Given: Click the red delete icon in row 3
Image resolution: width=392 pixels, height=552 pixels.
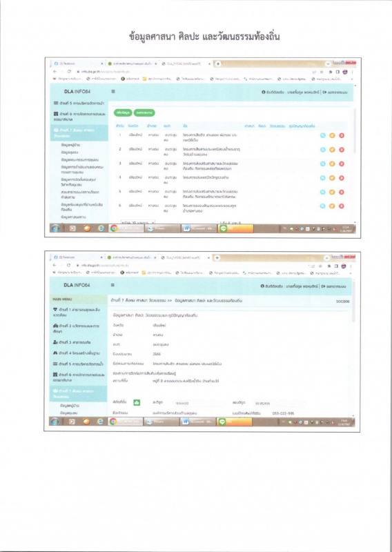Looking at the screenshot, I should pos(342,164).
